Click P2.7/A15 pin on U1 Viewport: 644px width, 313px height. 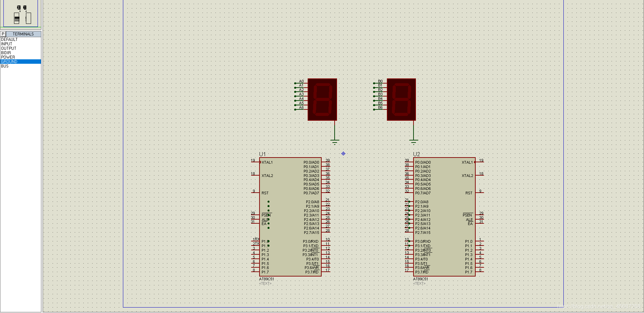pyautogui.click(x=311, y=233)
